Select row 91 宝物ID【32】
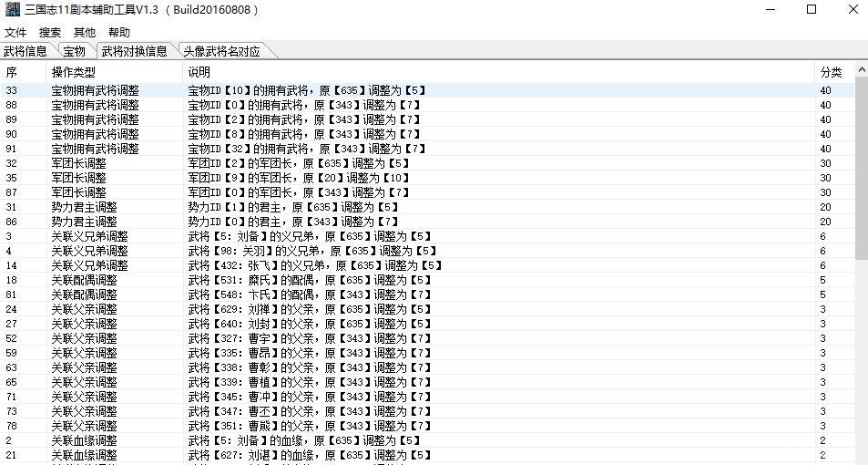The height and width of the screenshot is (465, 868). [x=427, y=149]
